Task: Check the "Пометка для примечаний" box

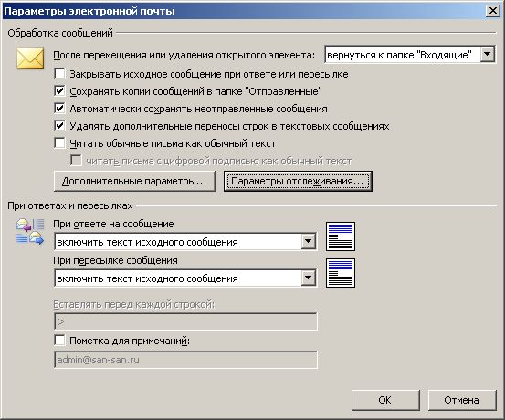Action: point(59,341)
